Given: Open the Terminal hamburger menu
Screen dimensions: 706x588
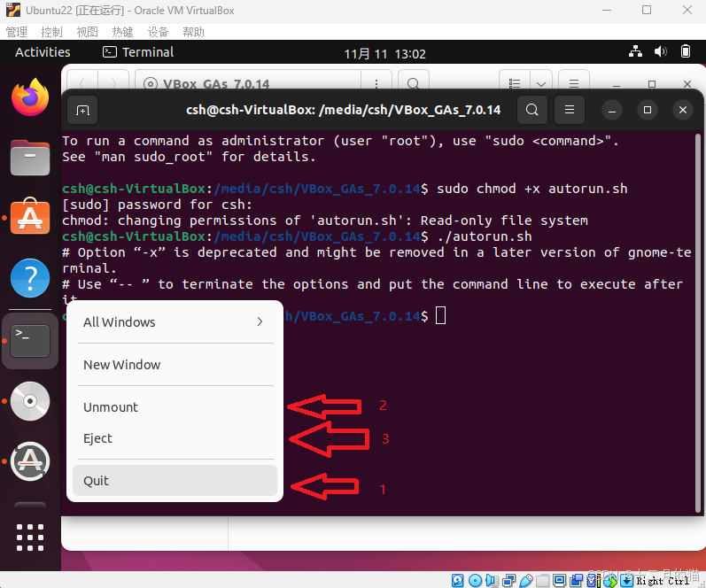Looking at the screenshot, I should click(x=570, y=110).
